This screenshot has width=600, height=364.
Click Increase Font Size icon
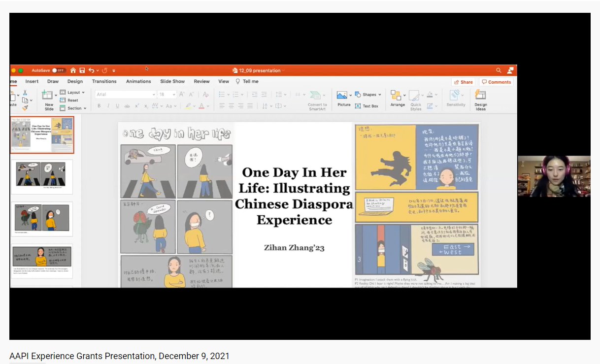tap(182, 94)
